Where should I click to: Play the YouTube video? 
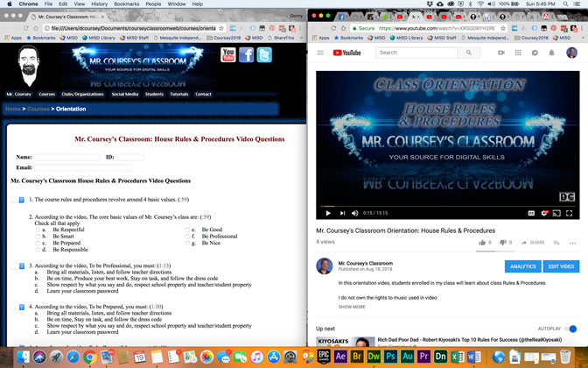[x=328, y=213]
